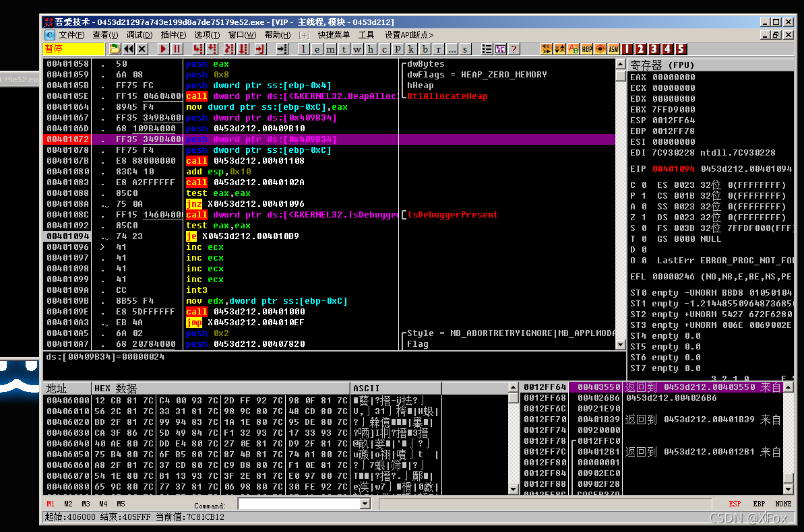Click the ASM toolbar icon

coord(614,49)
